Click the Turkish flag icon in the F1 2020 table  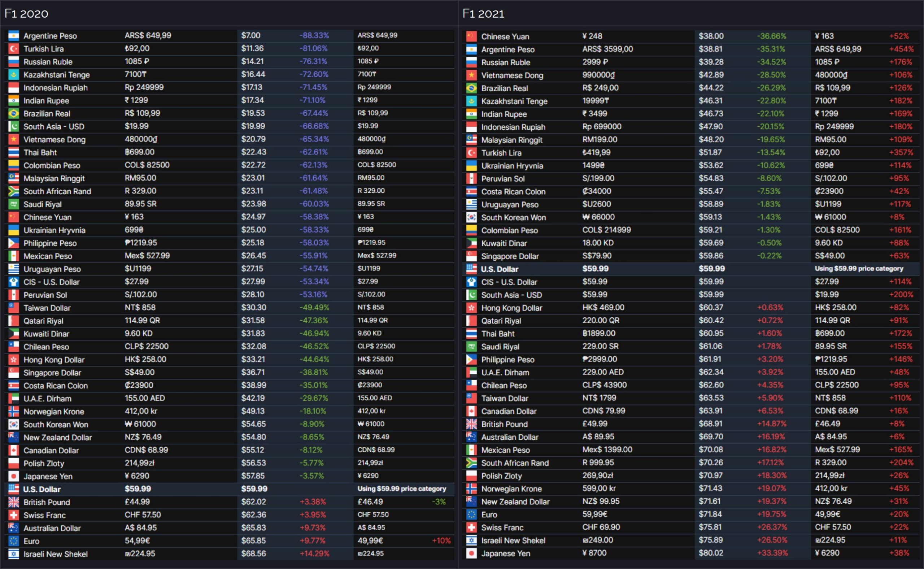pos(14,48)
